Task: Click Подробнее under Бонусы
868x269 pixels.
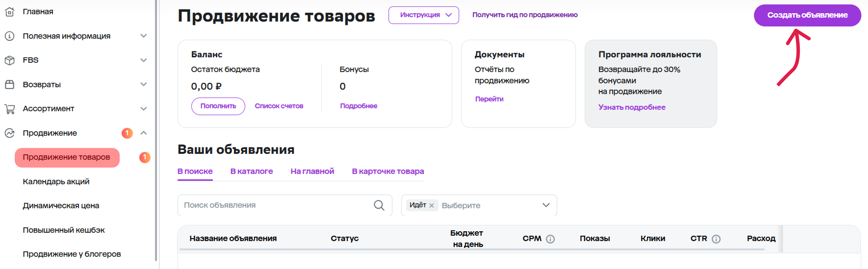Action: click(x=359, y=106)
